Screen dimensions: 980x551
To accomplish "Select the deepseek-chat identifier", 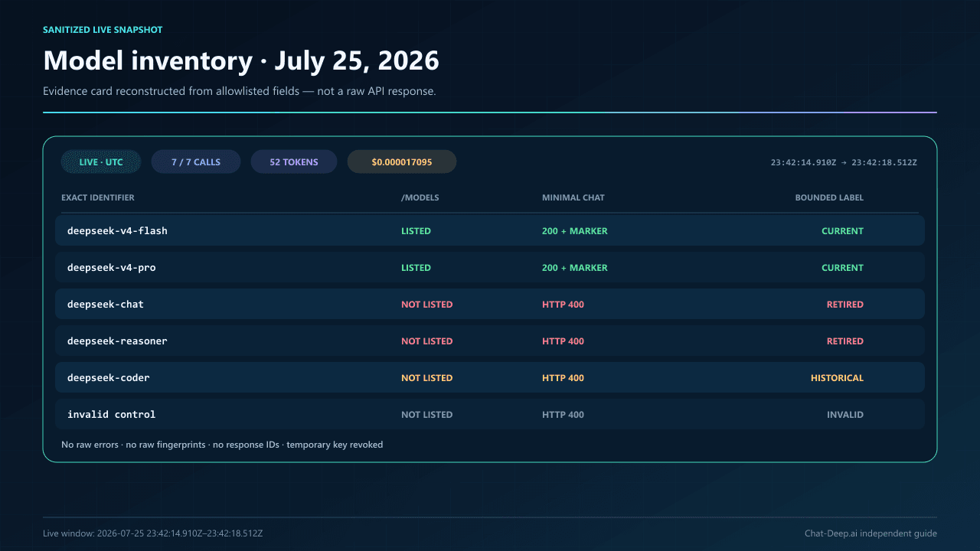I will 106,304.
